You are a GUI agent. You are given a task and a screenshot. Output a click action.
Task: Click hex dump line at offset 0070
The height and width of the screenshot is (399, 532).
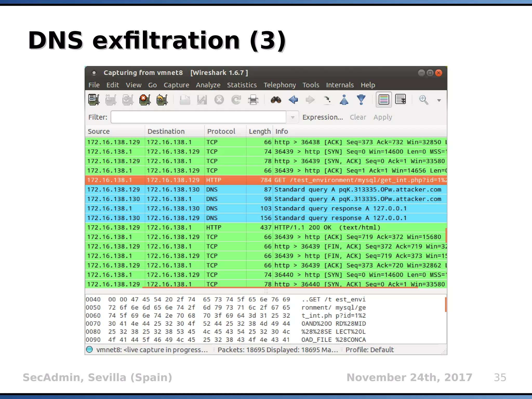coord(226,324)
